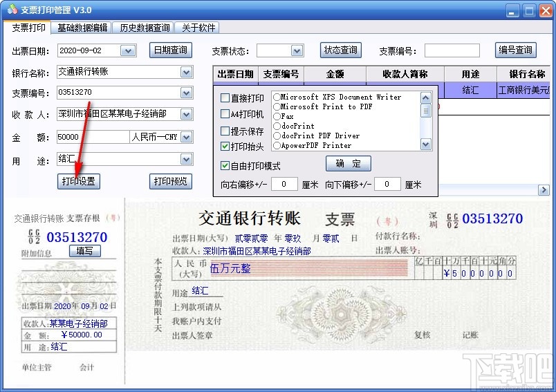This screenshot has height=392, width=556.
Task: Sort by the 出票日期 column header
Action: tap(235, 75)
